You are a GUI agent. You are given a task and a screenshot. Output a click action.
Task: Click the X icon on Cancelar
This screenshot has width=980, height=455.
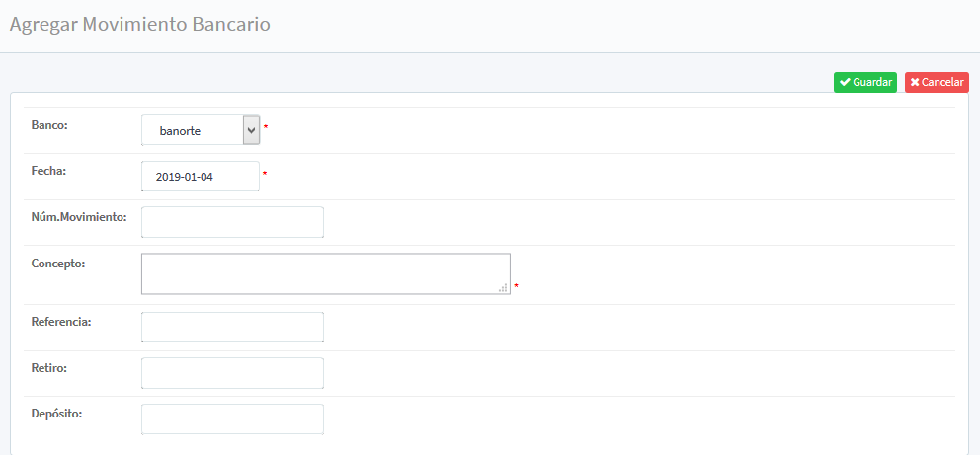(x=915, y=82)
